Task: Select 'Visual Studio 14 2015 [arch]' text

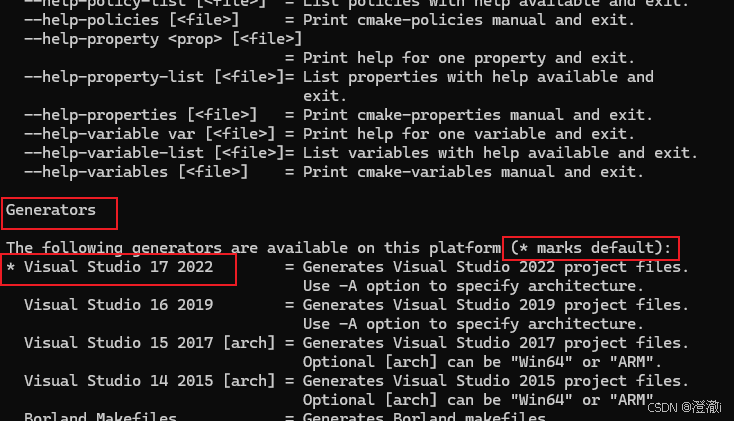Action: [x=149, y=381]
